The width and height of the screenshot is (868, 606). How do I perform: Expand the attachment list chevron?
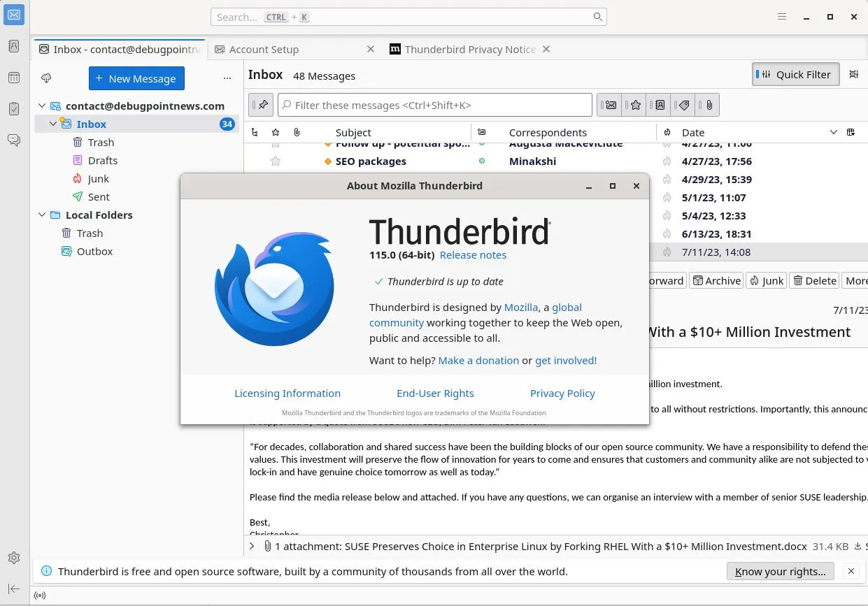tap(252, 547)
